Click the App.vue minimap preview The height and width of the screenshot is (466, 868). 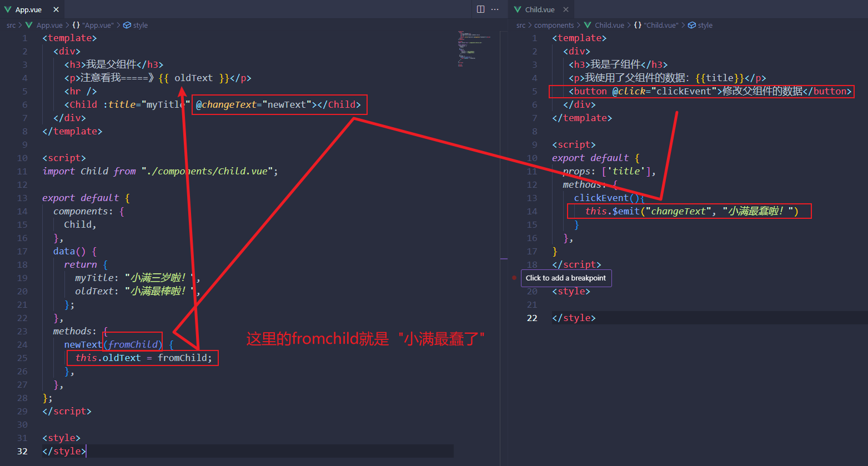[x=474, y=49]
